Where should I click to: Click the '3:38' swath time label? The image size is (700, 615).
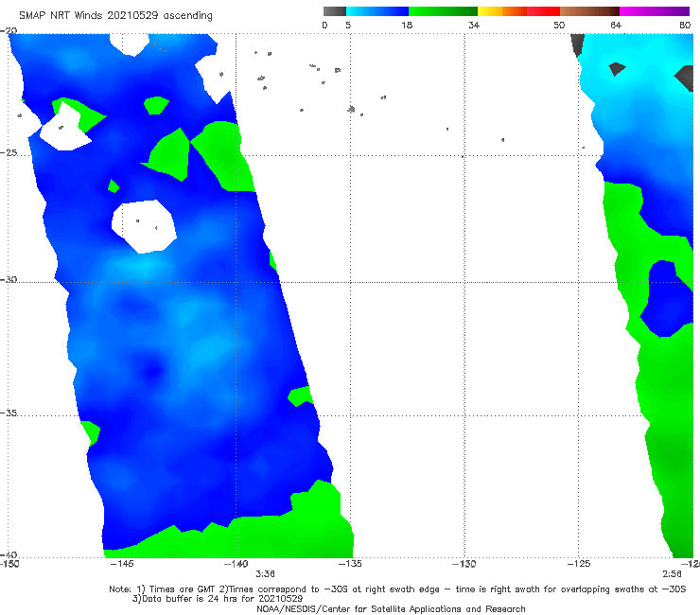[265, 574]
